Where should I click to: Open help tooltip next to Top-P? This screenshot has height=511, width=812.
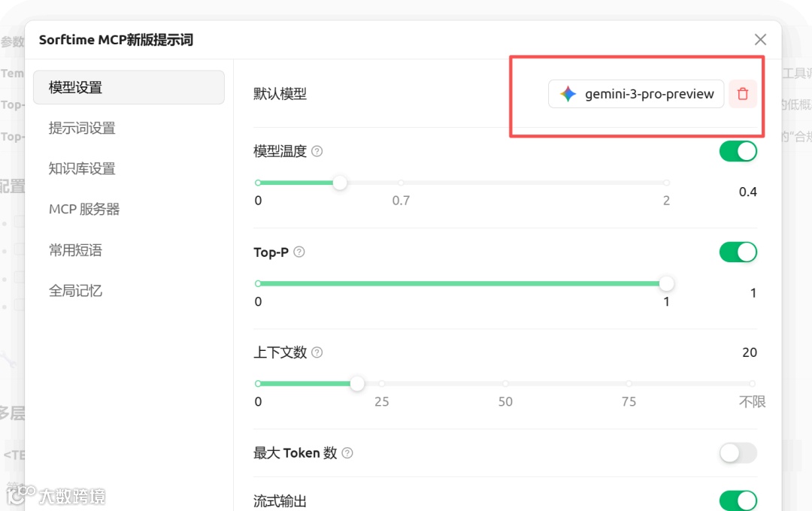298,252
